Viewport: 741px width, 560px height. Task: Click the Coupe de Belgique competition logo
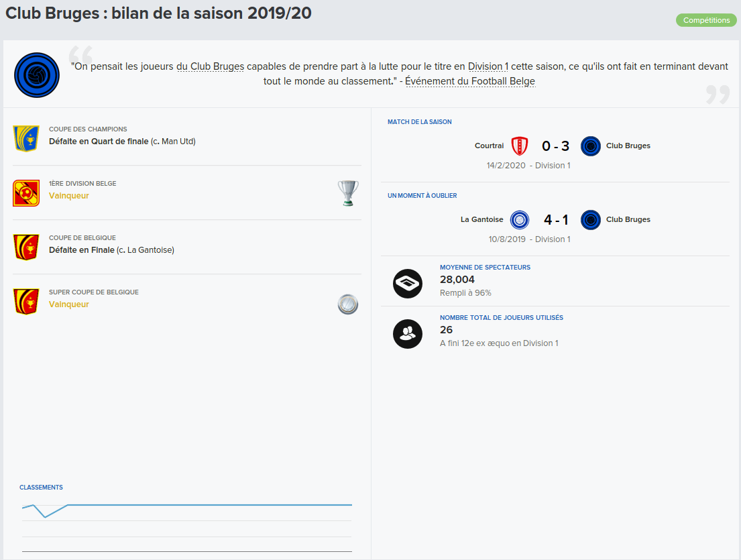pos(26,247)
